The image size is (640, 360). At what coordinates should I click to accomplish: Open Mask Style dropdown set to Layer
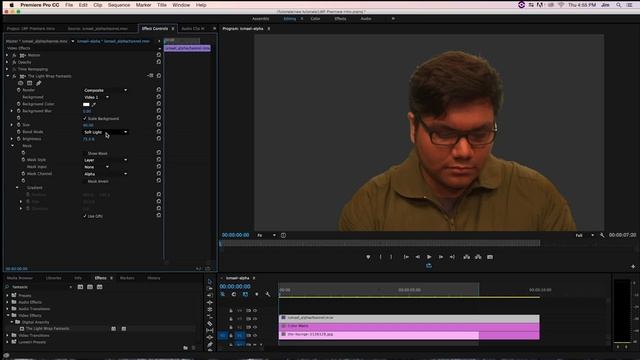tap(105, 160)
